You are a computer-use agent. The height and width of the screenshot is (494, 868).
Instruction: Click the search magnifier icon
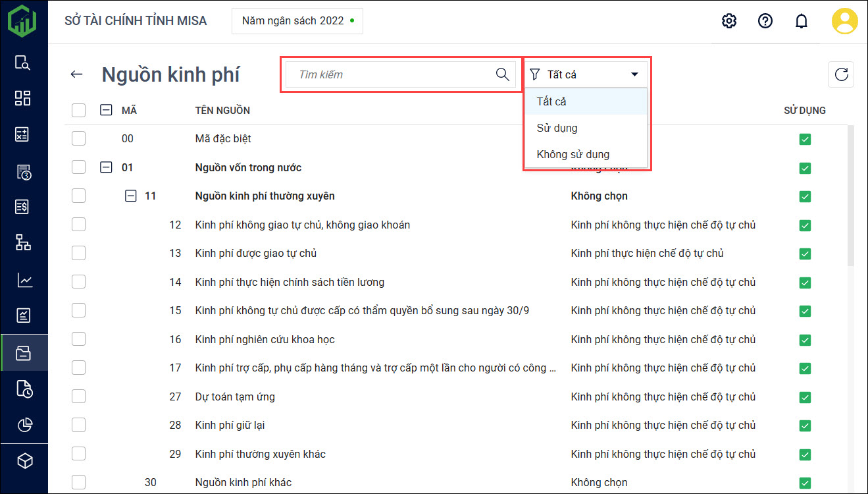pos(502,74)
